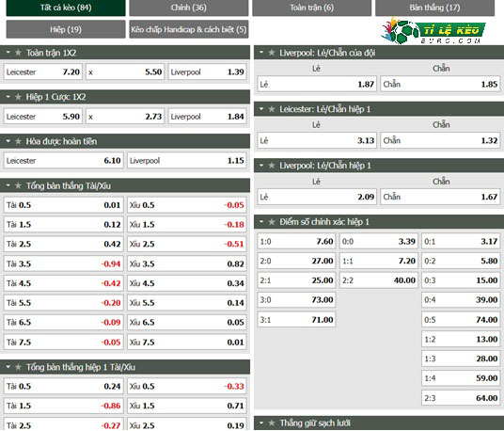The height and width of the screenshot is (431, 504).
Task: Collapse the Toàn trận 1X2 section arrow
Action: click(x=8, y=52)
